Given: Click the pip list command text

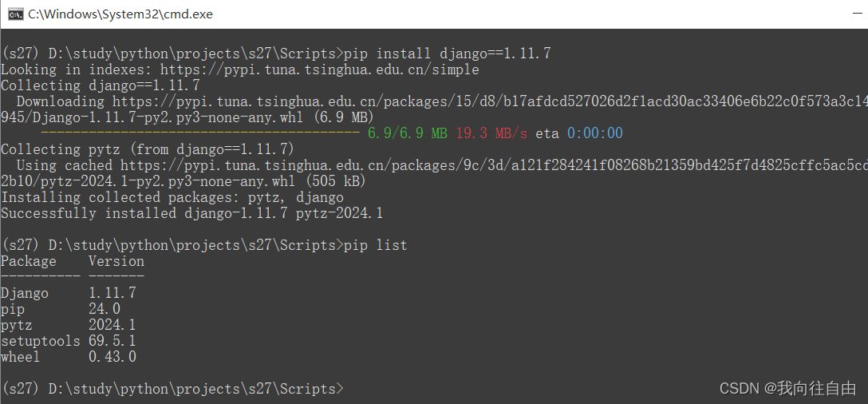Looking at the screenshot, I should tap(375, 245).
